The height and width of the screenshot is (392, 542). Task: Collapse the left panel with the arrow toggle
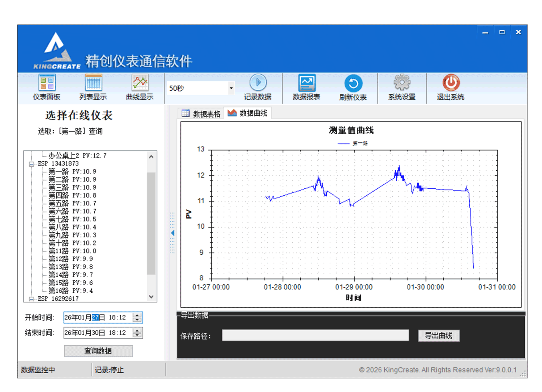[172, 233]
